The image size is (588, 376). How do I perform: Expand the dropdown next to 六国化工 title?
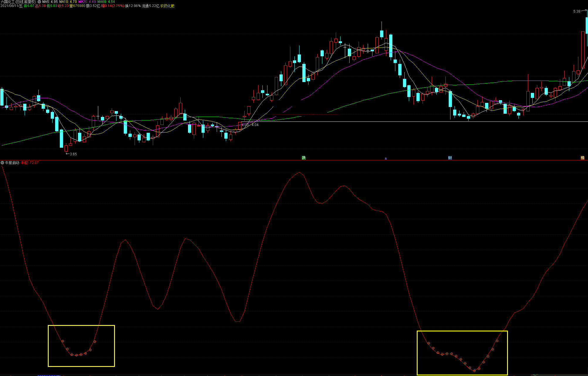39,2
